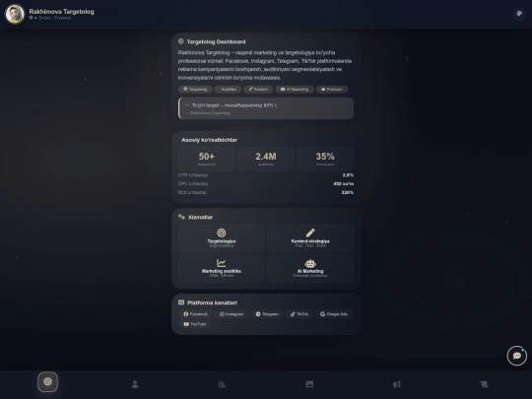Image resolution: width=532 pixels, height=399 pixels.
Task: Click the CPC value 450 so'm
Action: tap(343, 183)
